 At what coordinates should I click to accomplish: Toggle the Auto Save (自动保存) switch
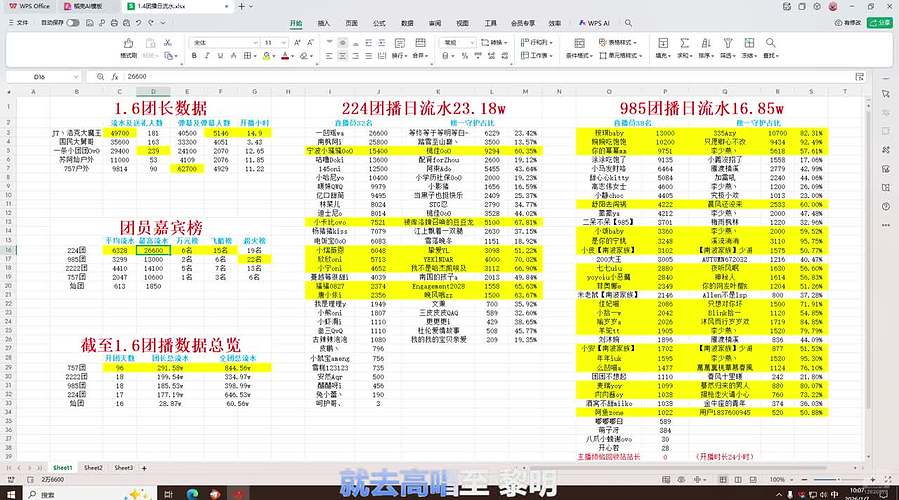click(73, 23)
